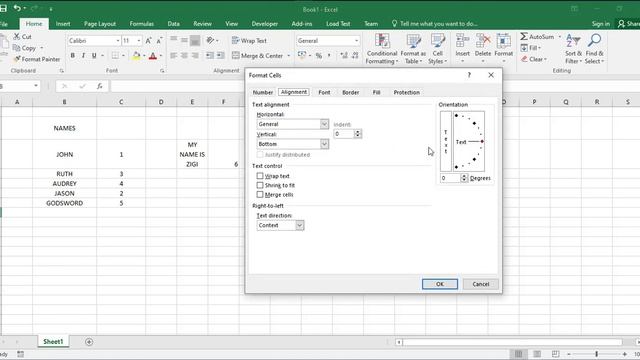The image size is (640, 360).
Task: Click the Orientation text-angle icon in ribbon
Action: click(210, 40)
